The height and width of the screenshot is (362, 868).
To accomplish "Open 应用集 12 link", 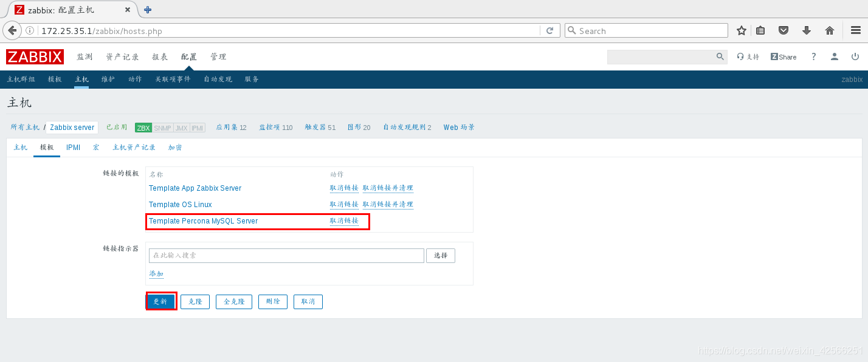I will [232, 127].
